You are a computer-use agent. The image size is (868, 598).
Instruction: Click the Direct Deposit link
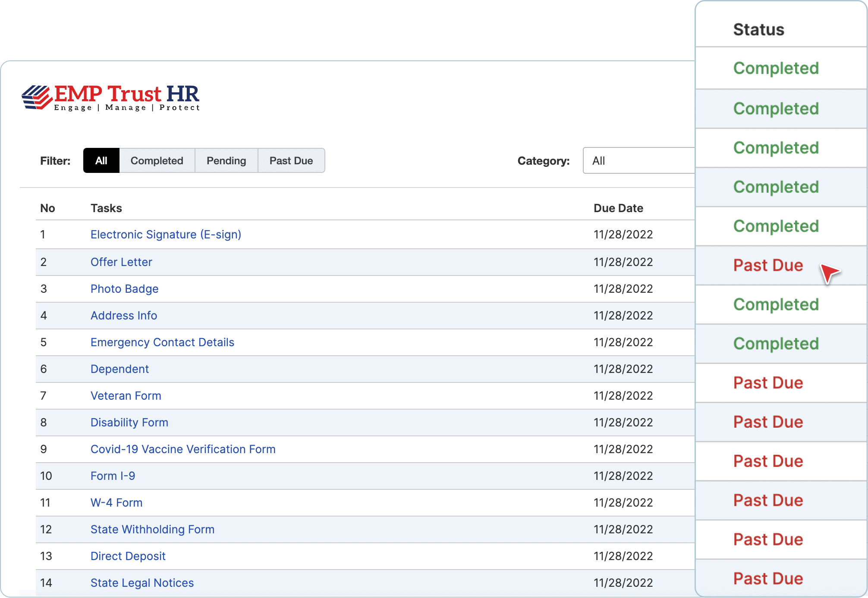tap(128, 556)
